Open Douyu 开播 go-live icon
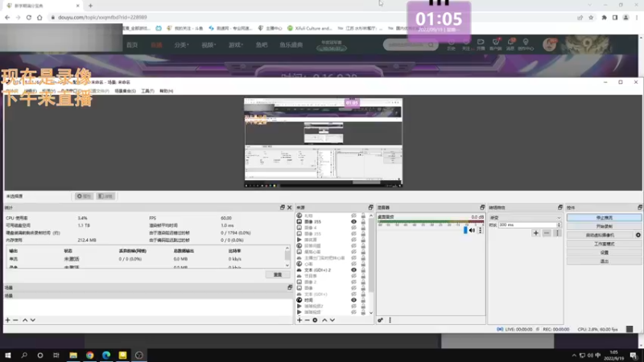This screenshot has height=362, width=644. (x=481, y=44)
